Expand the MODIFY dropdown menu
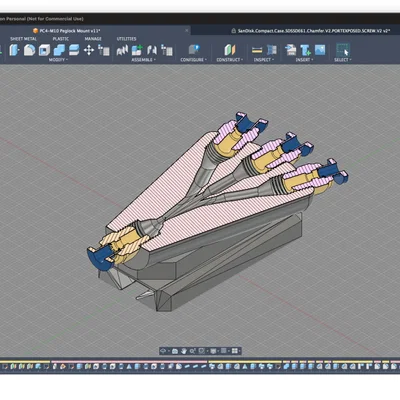 58,60
